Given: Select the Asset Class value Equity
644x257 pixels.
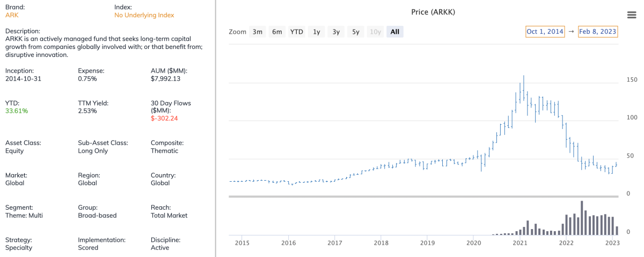Looking at the screenshot, I should click(x=15, y=151).
